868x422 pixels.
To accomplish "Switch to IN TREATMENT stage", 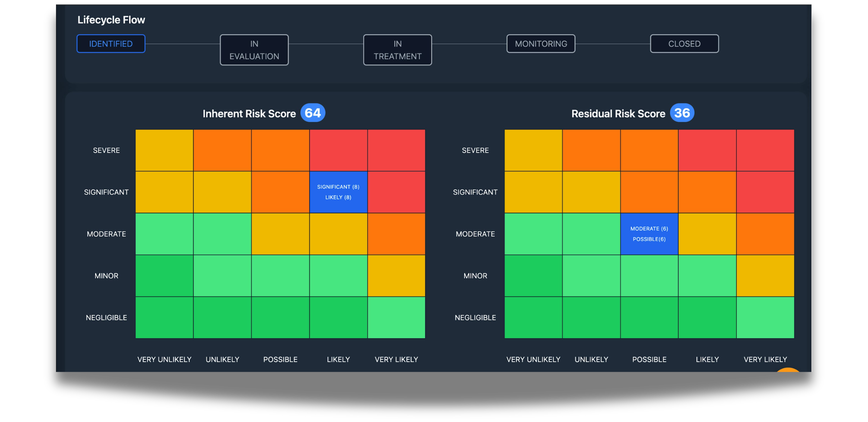I will tap(397, 50).
